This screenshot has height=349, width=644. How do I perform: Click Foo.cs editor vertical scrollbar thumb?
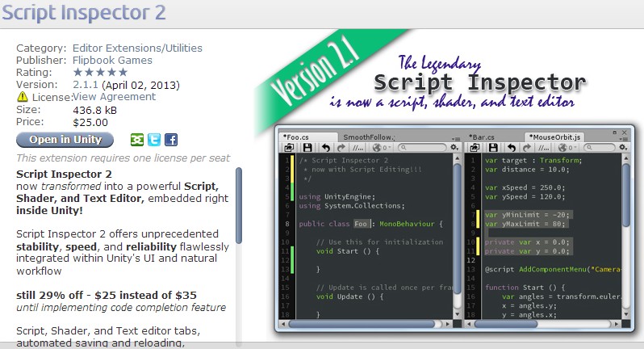457,228
